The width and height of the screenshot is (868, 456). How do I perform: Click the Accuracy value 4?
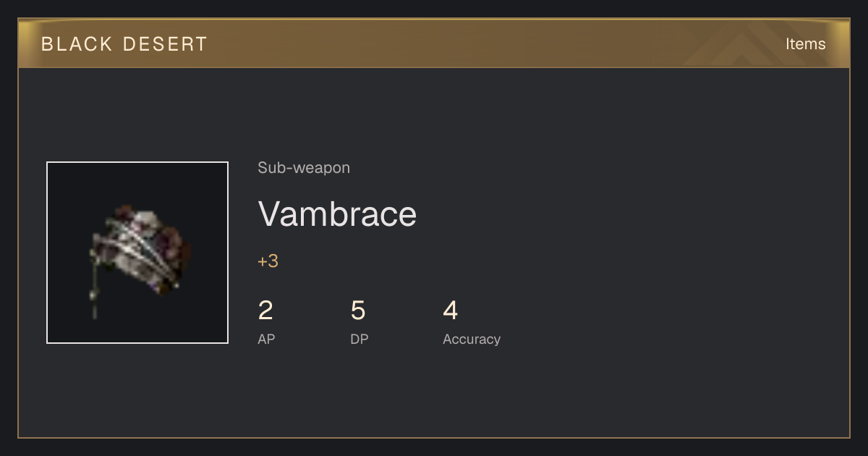451,311
